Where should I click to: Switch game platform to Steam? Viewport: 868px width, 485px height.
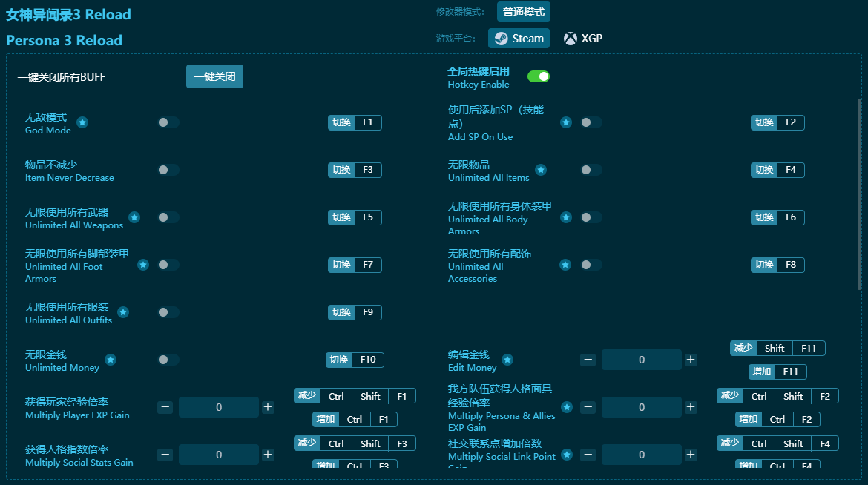pos(519,38)
